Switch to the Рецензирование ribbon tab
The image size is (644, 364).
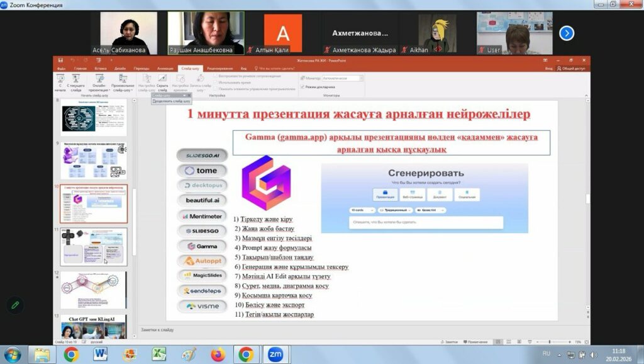click(x=219, y=68)
